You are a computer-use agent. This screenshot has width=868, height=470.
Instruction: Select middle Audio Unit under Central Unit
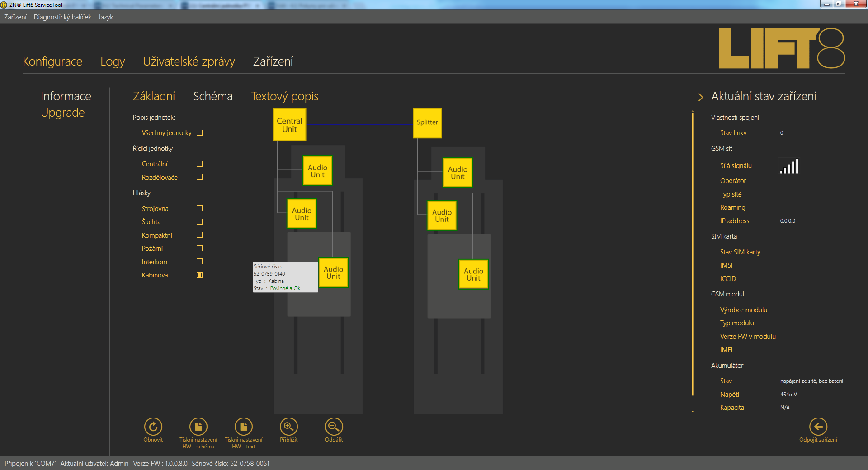pos(302,214)
